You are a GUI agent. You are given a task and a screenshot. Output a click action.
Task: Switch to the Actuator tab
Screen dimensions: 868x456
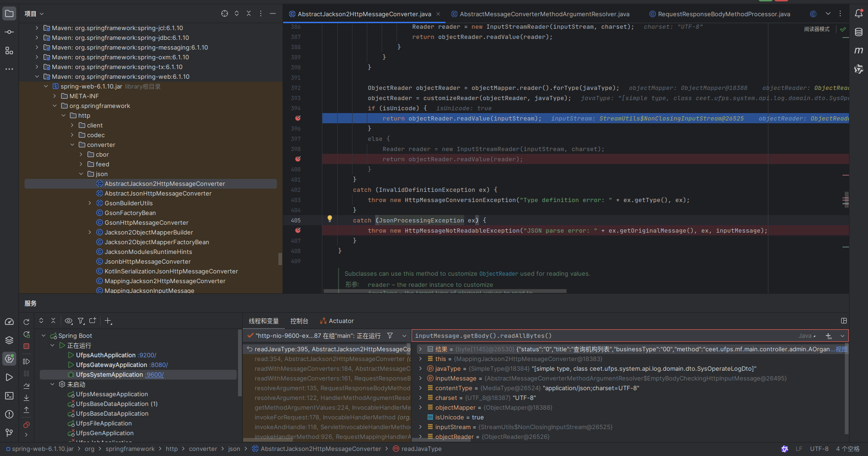click(x=337, y=321)
